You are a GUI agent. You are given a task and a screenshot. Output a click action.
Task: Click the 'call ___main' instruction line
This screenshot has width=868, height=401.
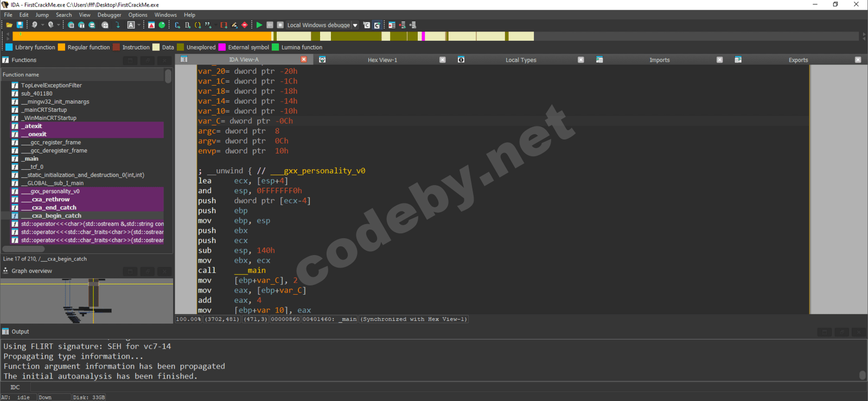tap(232, 271)
